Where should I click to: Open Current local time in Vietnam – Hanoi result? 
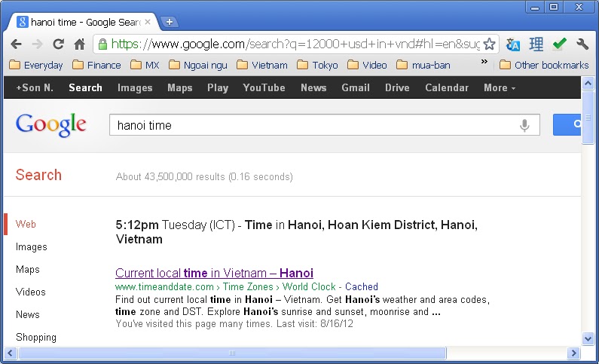pyautogui.click(x=214, y=273)
